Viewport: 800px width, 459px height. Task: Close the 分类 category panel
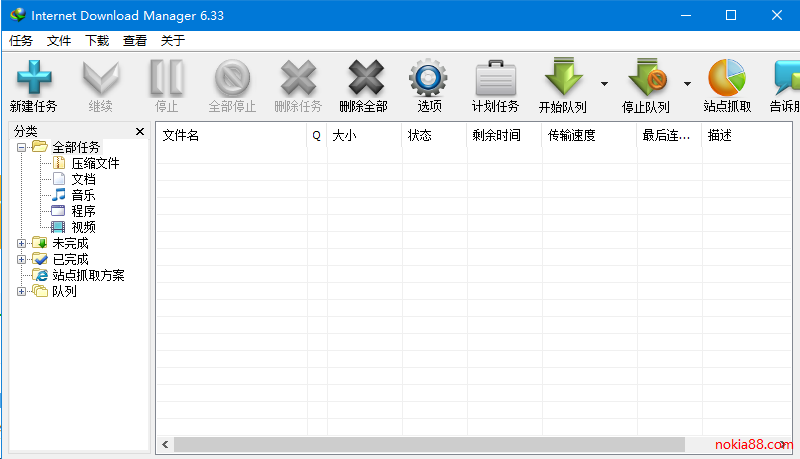pos(140,132)
